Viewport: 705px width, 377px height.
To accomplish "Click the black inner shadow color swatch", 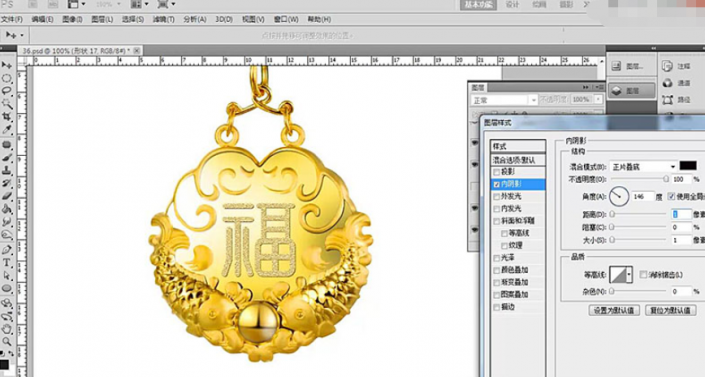I will [688, 166].
